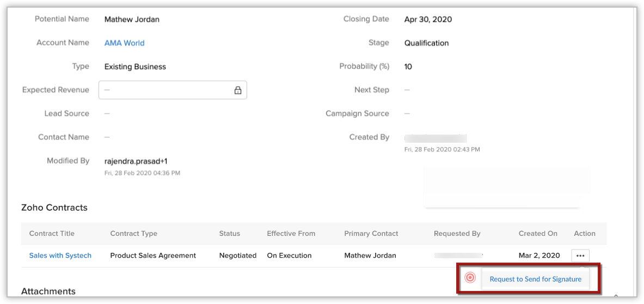Click the Product Sales Agreement cell
This screenshot has height=304, width=644.
153,256
